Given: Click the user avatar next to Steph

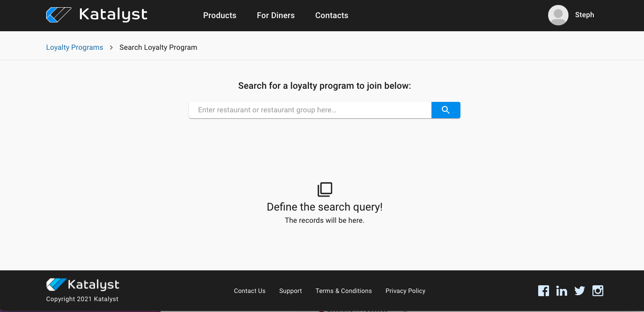Looking at the screenshot, I should tap(558, 15).
